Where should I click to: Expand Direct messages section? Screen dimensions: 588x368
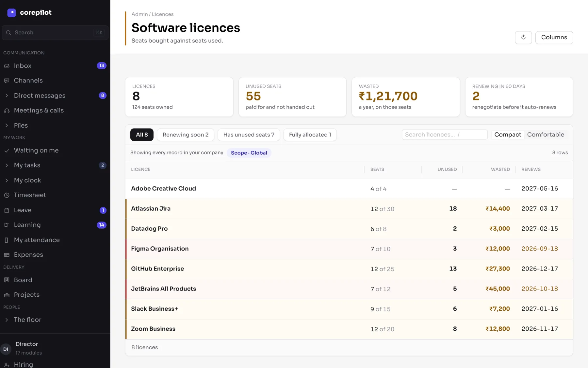(7, 96)
